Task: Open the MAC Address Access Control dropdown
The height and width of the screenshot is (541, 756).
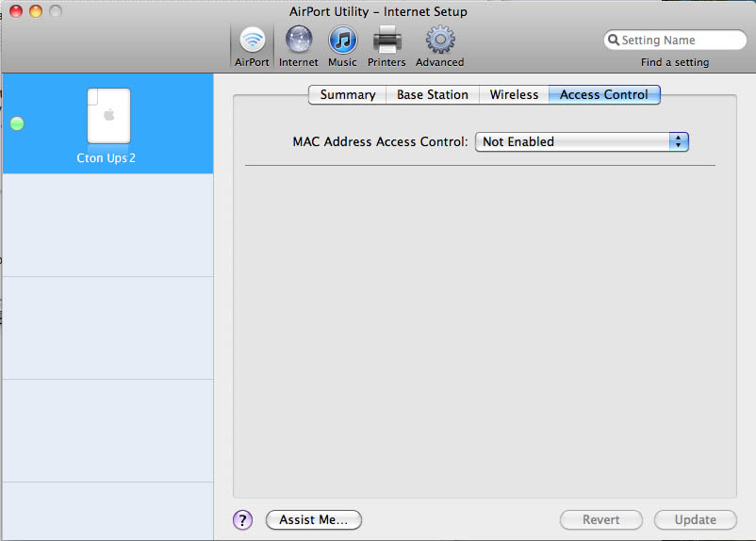Action: pos(582,141)
